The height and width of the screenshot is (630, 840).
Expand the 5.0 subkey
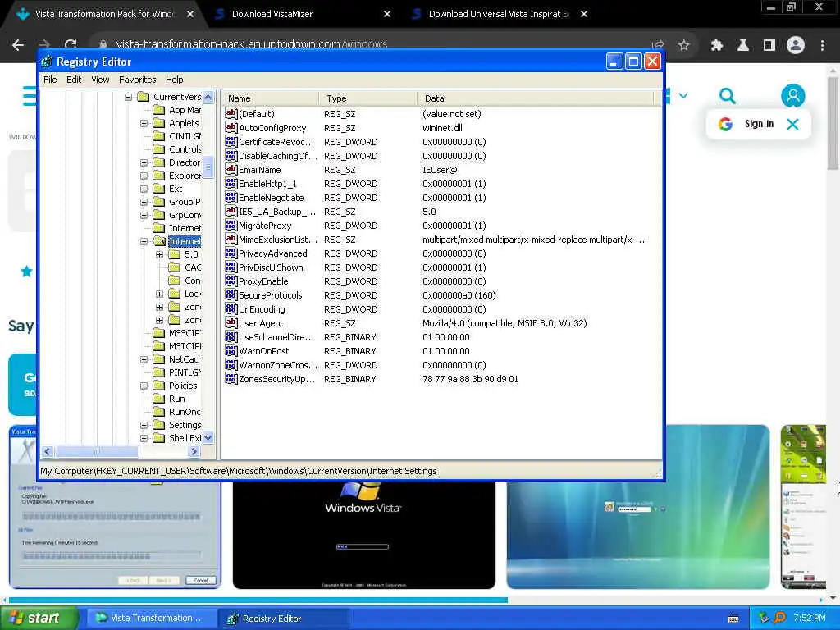click(x=159, y=254)
